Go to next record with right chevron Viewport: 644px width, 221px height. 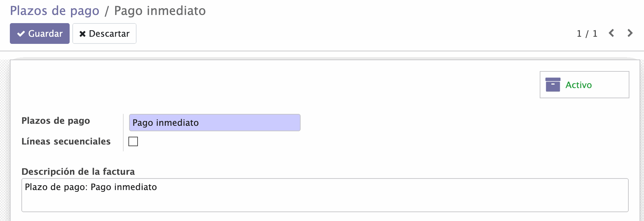(630, 33)
